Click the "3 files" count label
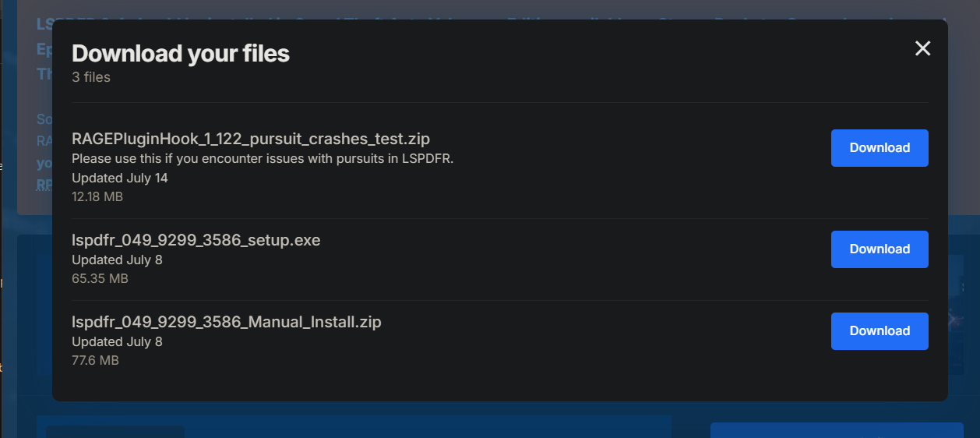 (91, 77)
